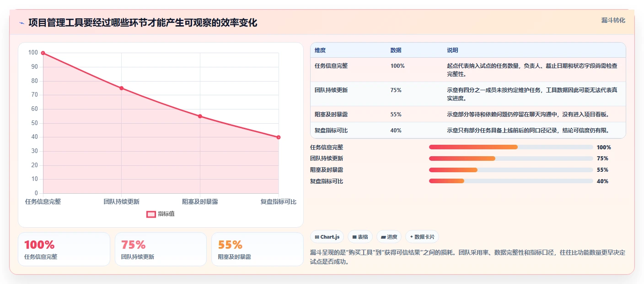Click the chart data point at 40
The image size is (644, 284).
click(278, 137)
